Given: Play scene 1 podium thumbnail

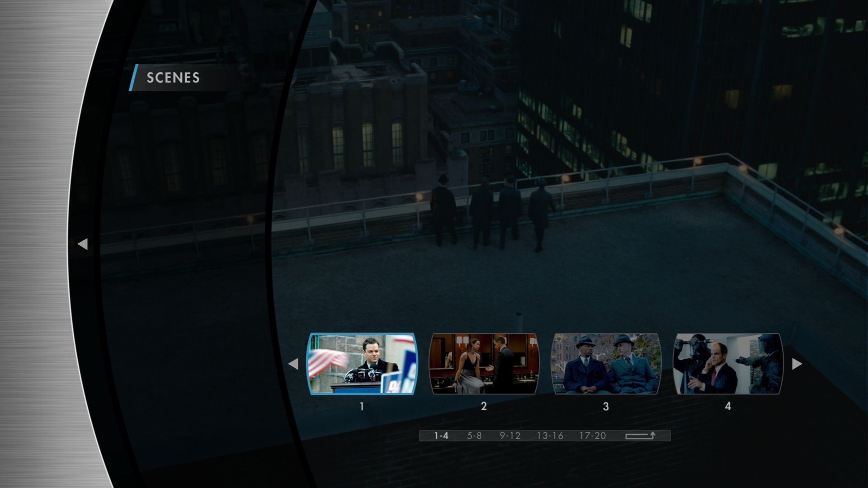Looking at the screenshot, I should pos(362,364).
